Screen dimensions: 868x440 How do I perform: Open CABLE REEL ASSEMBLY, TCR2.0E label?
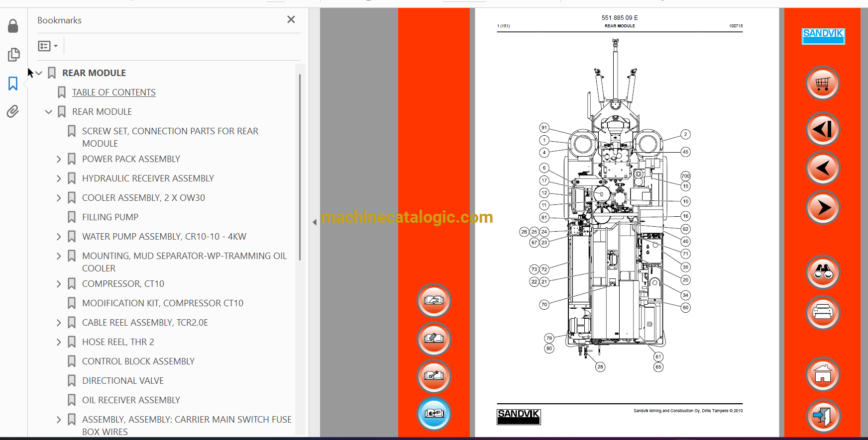(145, 323)
